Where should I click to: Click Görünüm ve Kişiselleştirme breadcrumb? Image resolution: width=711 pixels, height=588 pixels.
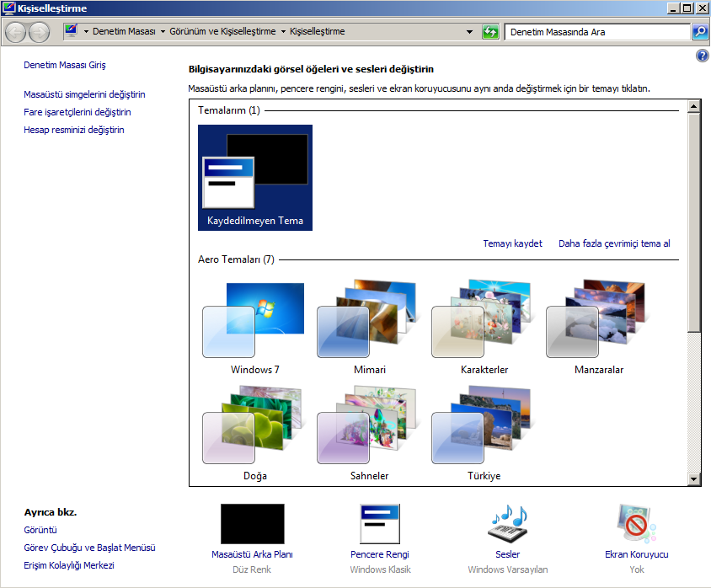click(222, 31)
